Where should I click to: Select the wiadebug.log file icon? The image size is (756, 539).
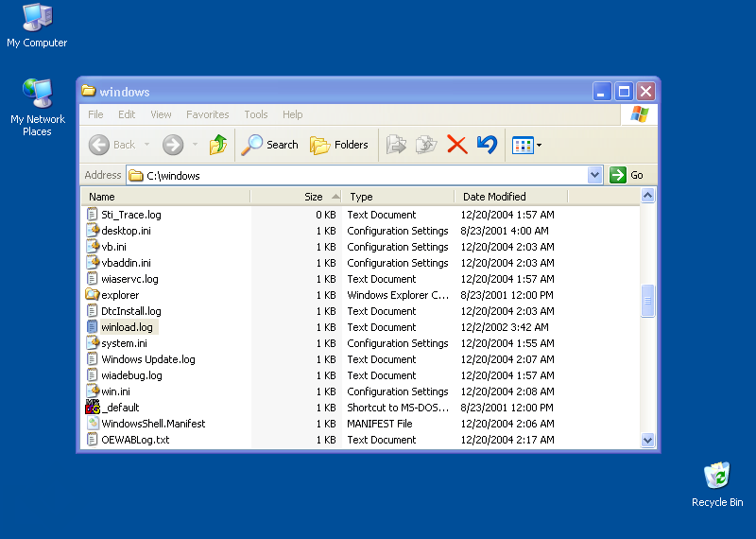pos(92,374)
